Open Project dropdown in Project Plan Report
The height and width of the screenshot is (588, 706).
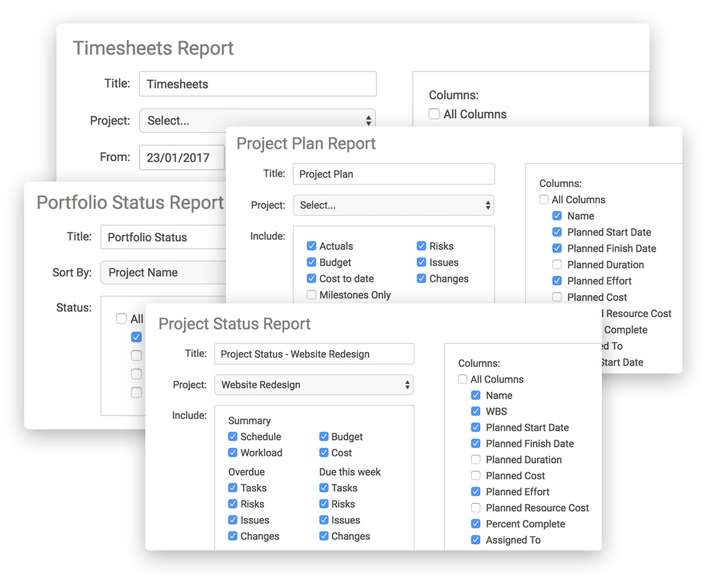coord(394,205)
